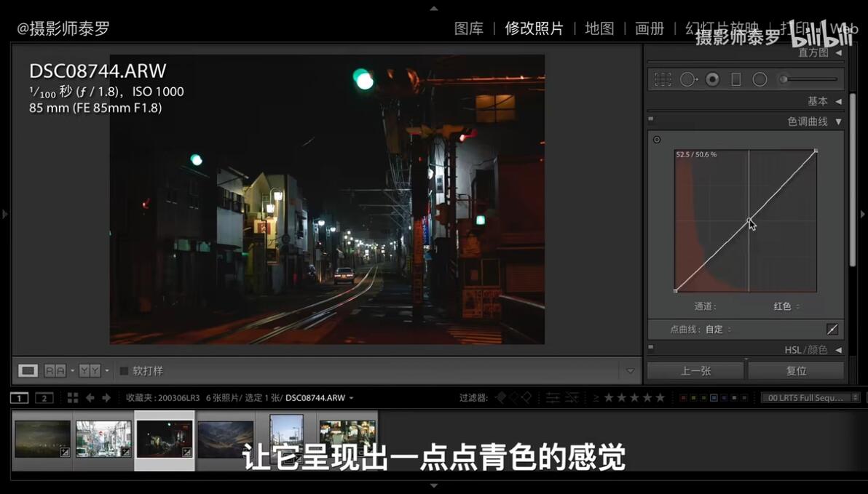This screenshot has width=868, height=494.
Task: Filter by blue color label
Action: (x=714, y=398)
